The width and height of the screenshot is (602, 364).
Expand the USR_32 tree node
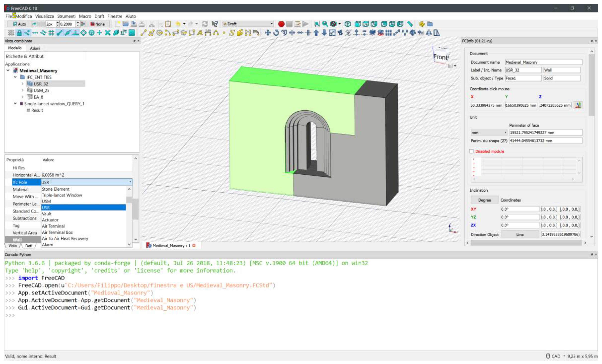pos(23,84)
